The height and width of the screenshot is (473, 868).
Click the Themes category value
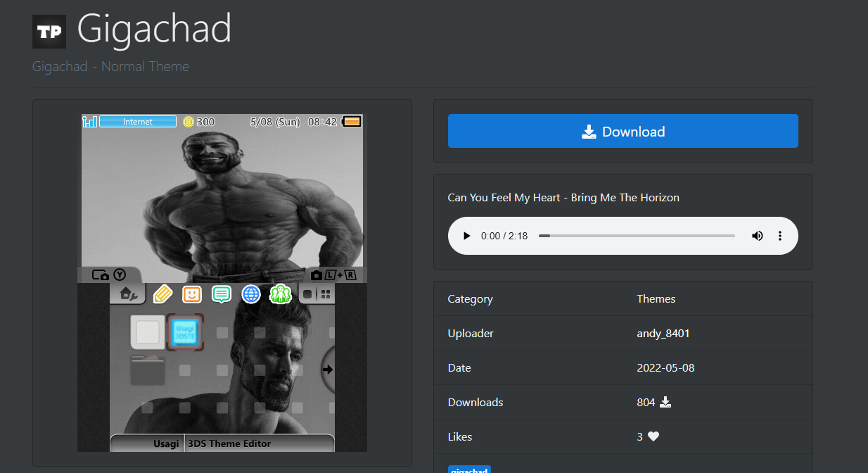coord(656,298)
